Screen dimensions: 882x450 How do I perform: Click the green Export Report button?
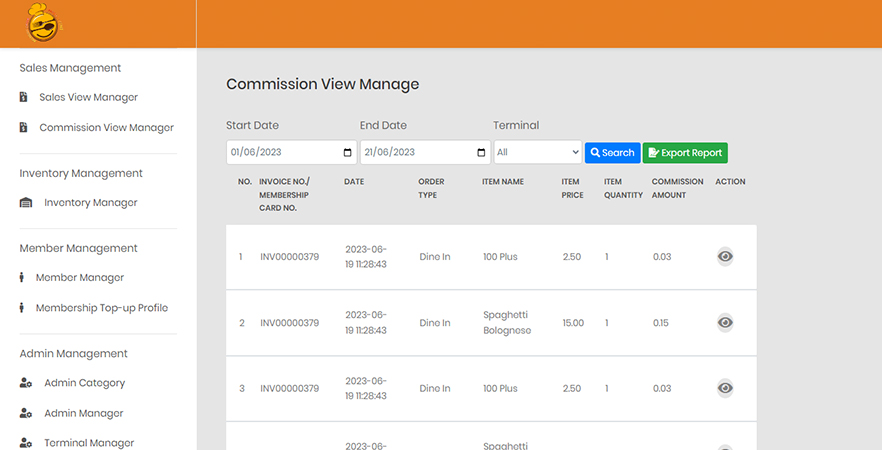point(685,153)
